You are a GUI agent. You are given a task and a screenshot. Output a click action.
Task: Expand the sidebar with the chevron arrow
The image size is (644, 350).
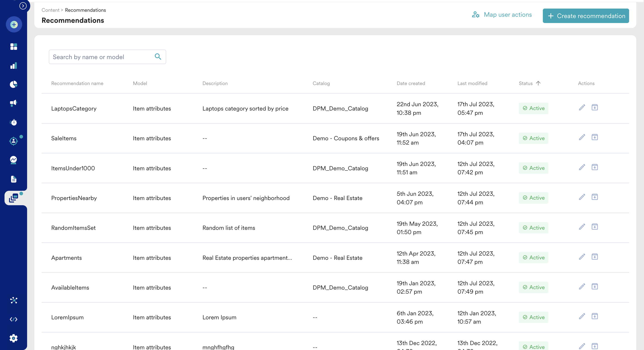tap(23, 6)
